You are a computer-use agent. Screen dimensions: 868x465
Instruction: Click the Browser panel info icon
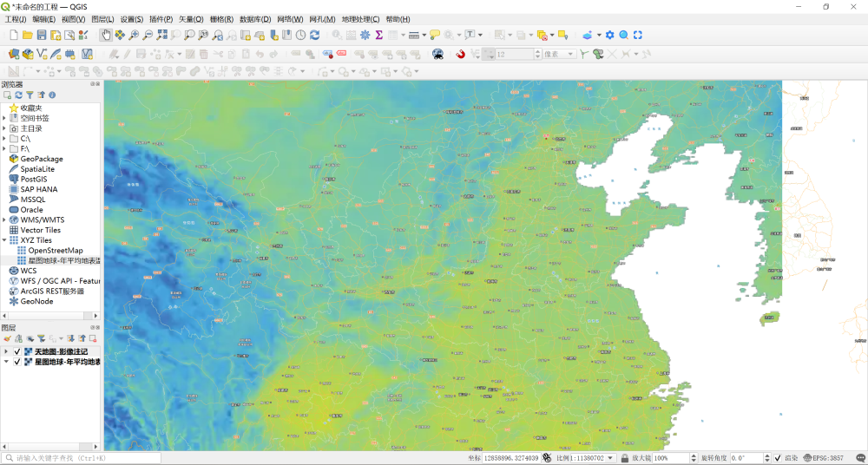52,95
